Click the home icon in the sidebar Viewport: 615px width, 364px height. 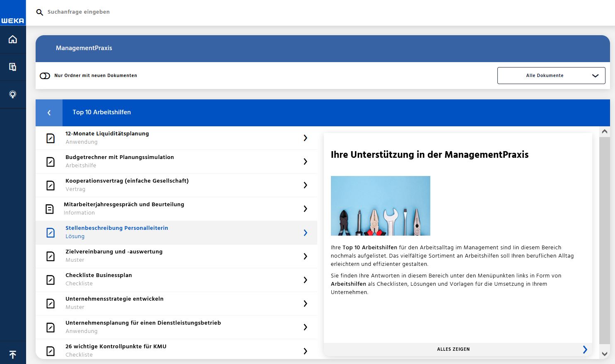click(x=13, y=39)
